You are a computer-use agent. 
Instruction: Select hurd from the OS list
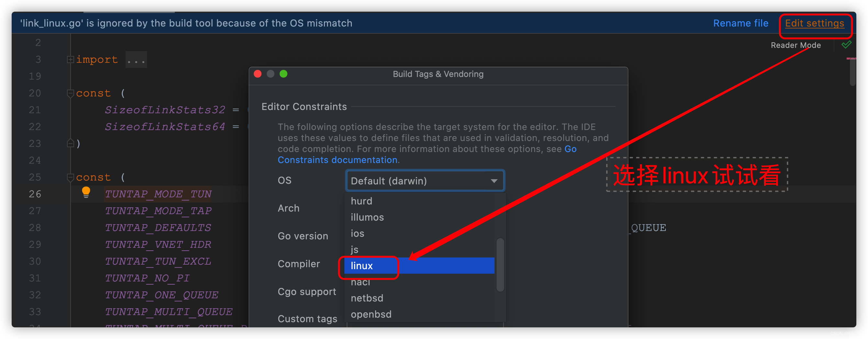click(x=419, y=201)
